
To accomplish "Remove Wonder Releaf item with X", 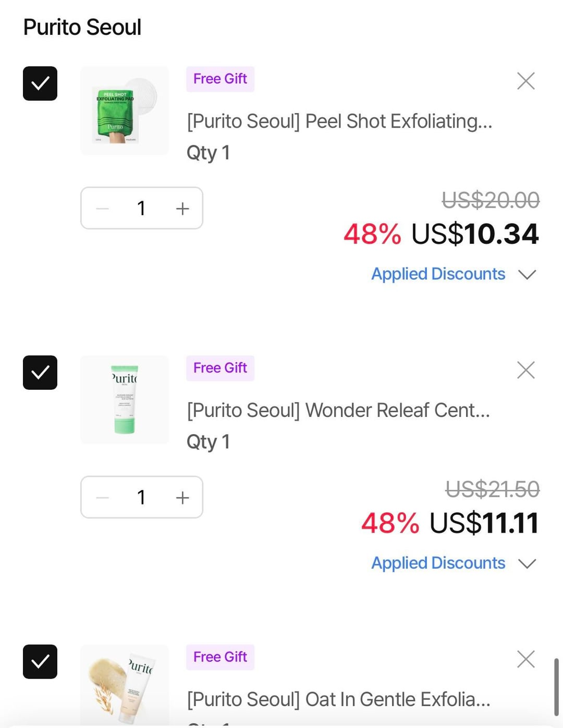I will coord(525,371).
